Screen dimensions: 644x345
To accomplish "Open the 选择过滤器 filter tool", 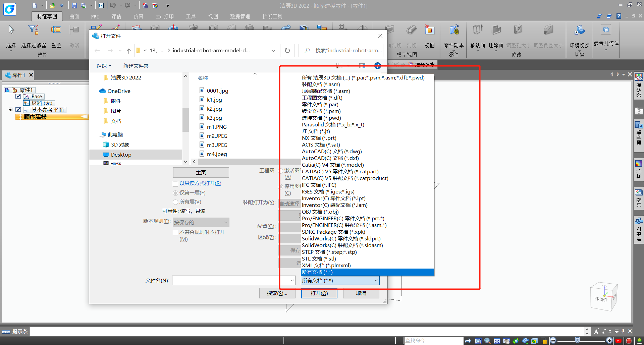I will (x=33, y=30).
